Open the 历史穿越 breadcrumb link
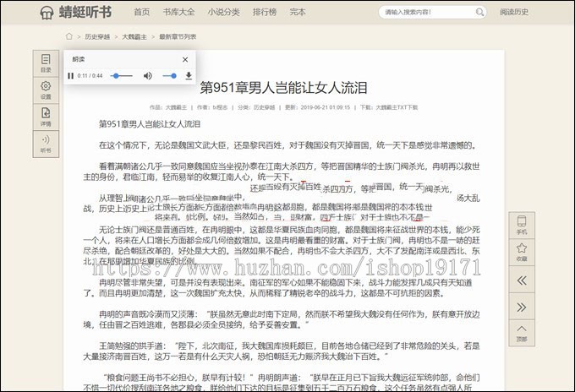Image resolution: width=575 pixels, height=392 pixels. coord(97,36)
